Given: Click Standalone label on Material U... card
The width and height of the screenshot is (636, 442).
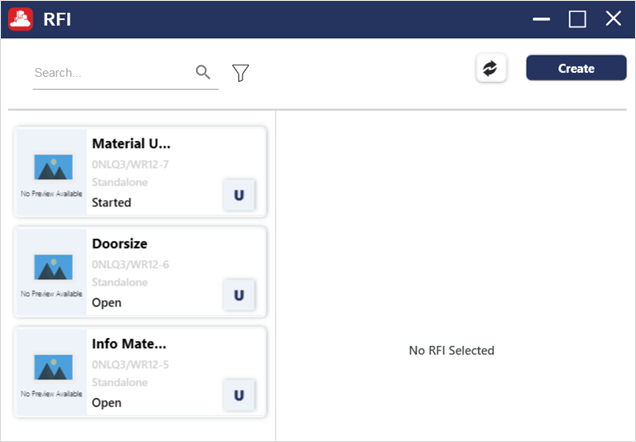Looking at the screenshot, I should (x=120, y=182).
